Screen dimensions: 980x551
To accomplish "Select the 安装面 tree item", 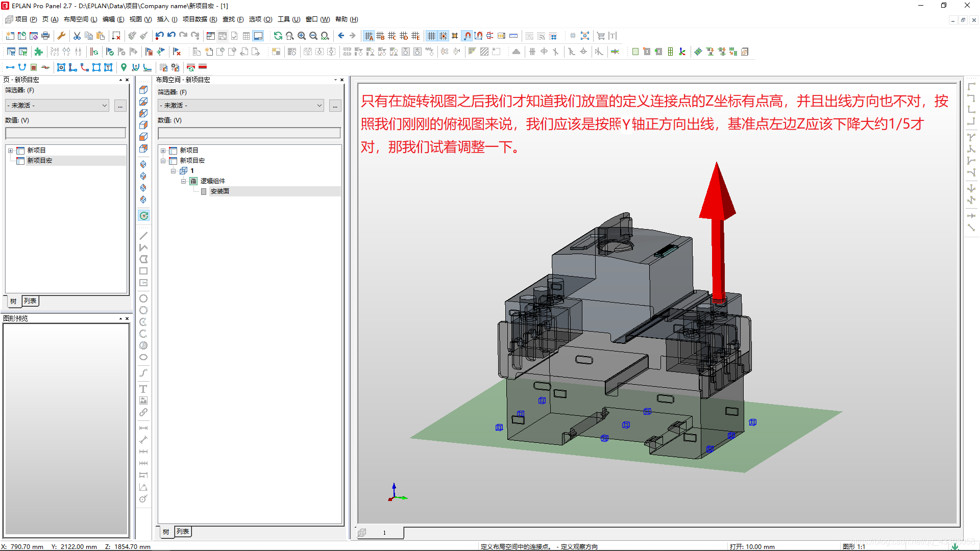I will pos(220,191).
